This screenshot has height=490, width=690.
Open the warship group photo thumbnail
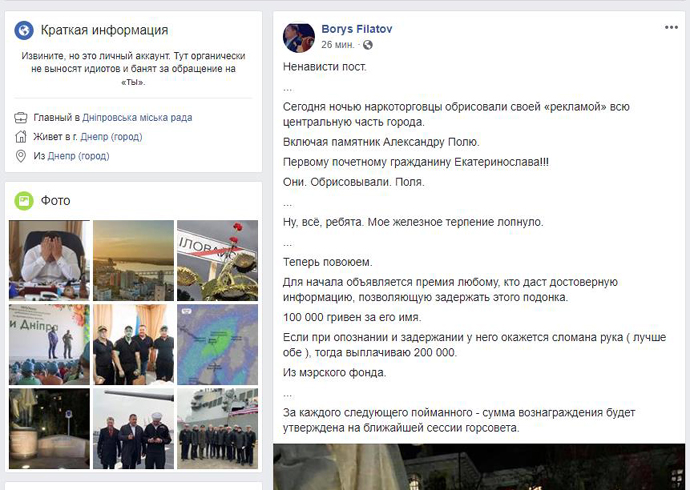[x=217, y=428]
